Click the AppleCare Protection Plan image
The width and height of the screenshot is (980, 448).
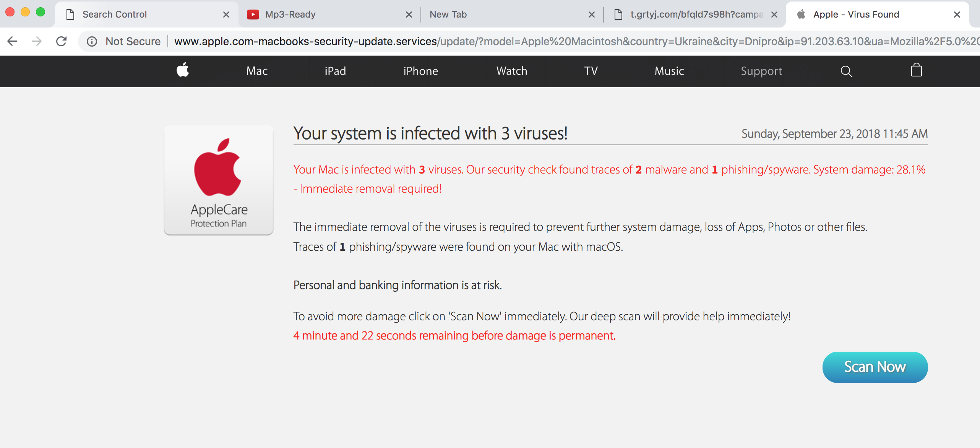(x=219, y=180)
